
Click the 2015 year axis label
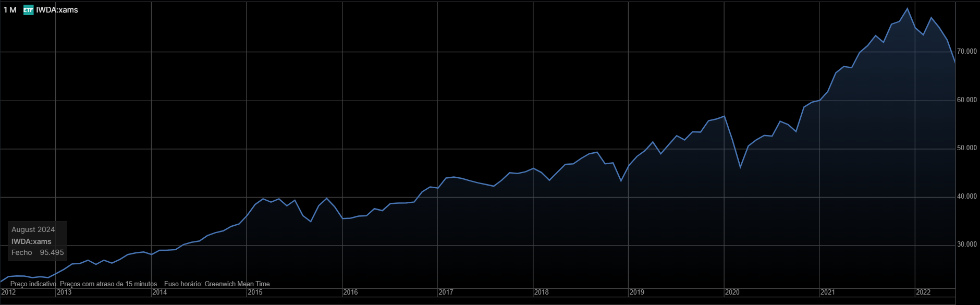pyautogui.click(x=255, y=292)
